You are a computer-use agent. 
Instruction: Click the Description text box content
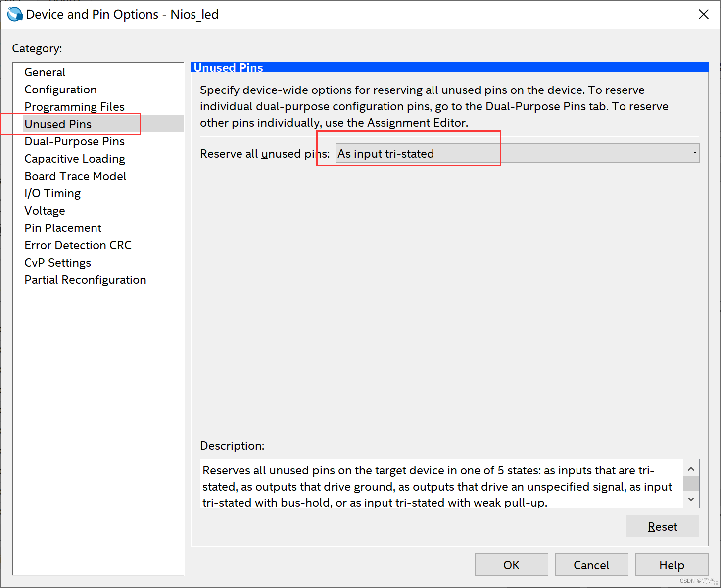tap(441, 484)
